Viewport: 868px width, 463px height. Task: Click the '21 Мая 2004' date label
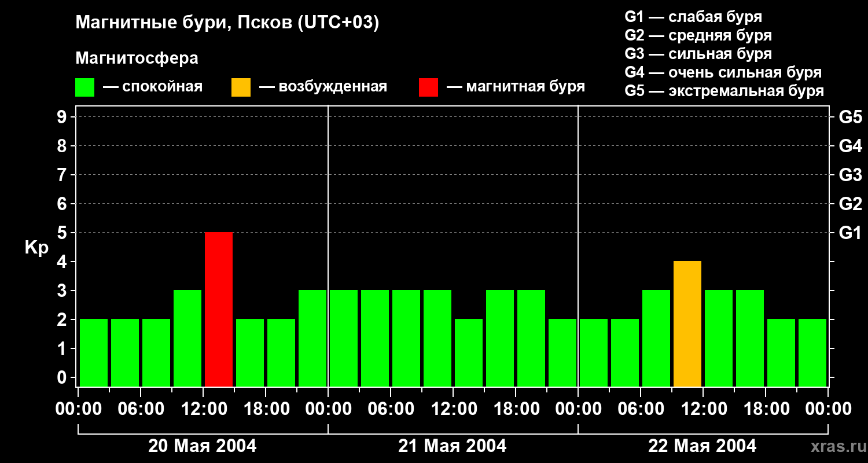(x=453, y=446)
